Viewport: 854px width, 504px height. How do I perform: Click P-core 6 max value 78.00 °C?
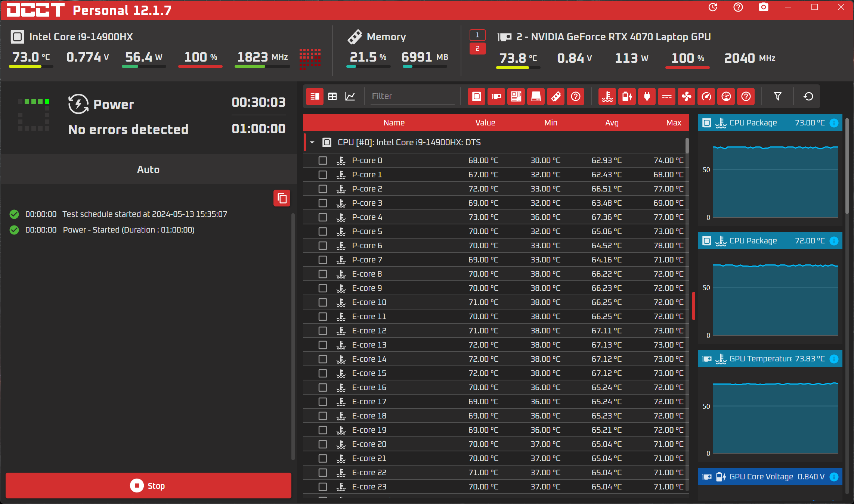[668, 246]
